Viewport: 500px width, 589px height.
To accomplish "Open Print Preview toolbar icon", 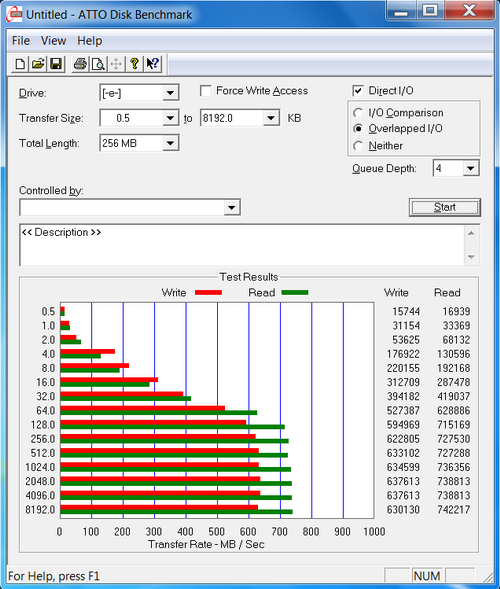I will pyautogui.click(x=98, y=64).
